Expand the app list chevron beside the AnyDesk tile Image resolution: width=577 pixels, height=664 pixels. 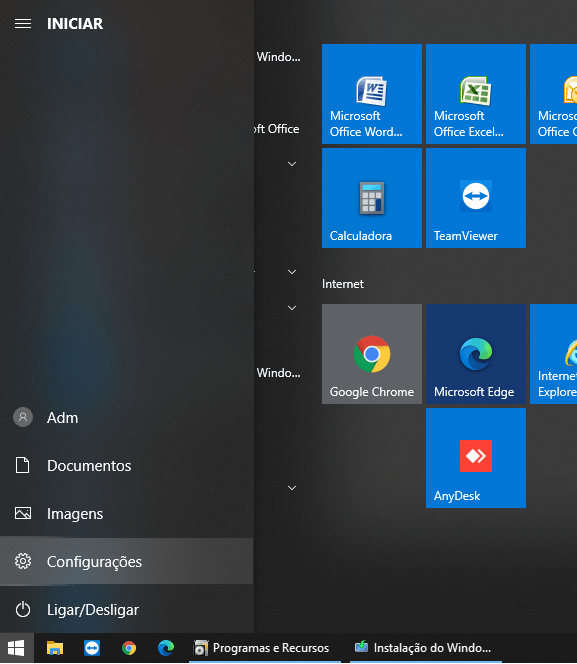pyautogui.click(x=292, y=488)
